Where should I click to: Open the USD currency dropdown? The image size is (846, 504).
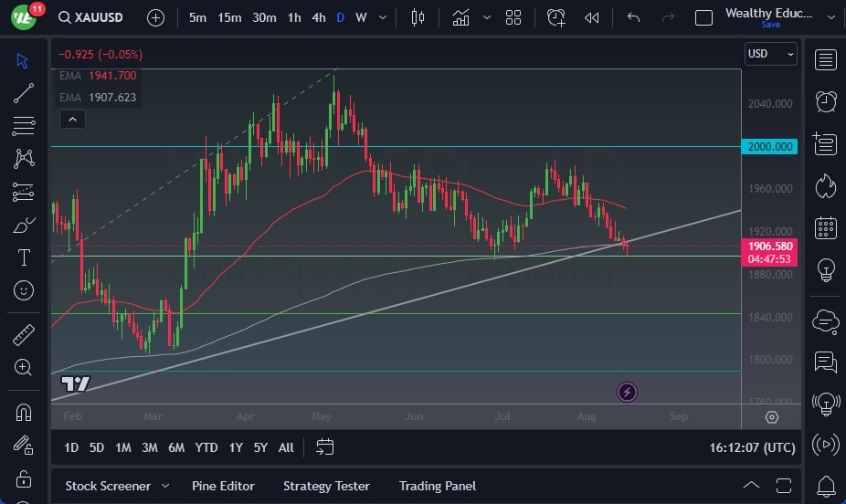tap(770, 54)
